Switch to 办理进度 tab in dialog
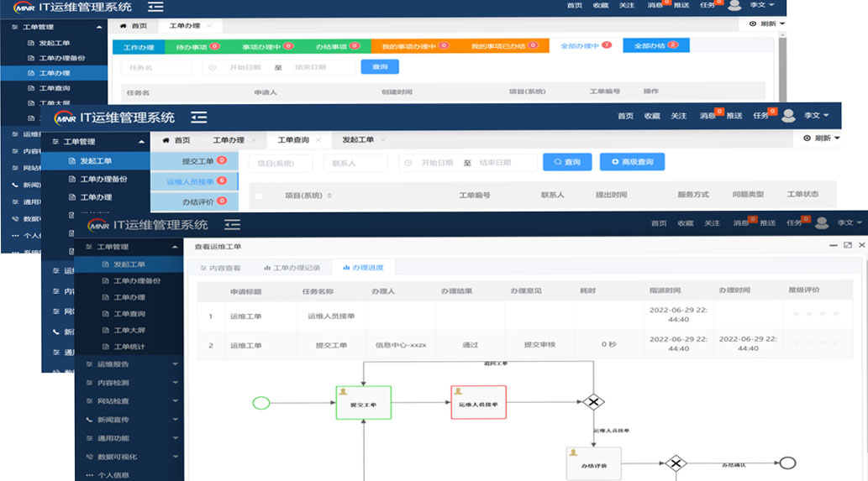This screenshot has height=481, width=868. pos(363,268)
